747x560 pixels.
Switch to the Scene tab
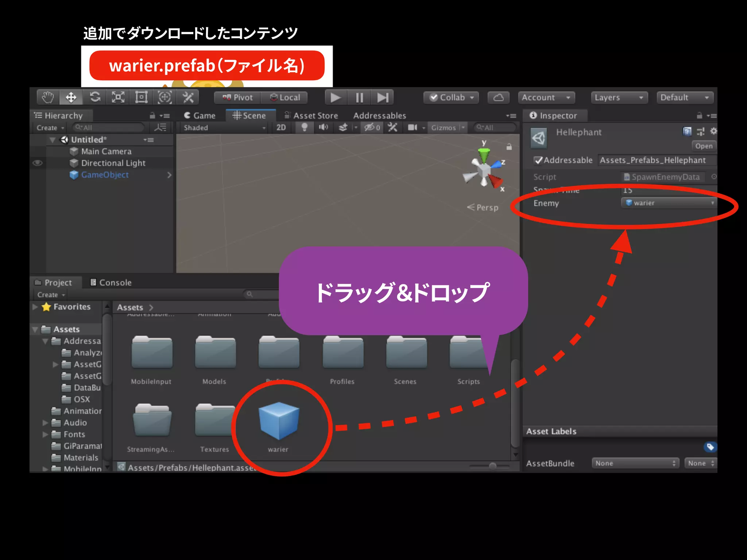coord(250,116)
